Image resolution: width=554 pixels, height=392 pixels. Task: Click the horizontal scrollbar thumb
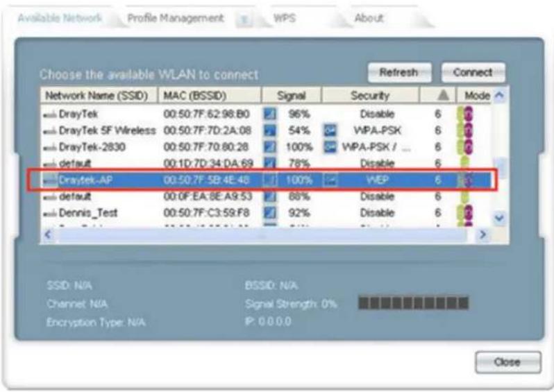262,235
